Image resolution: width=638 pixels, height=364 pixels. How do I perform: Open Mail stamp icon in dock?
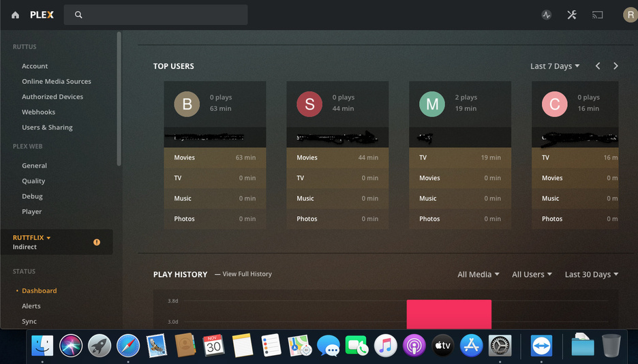pyautogui.click(x=157, y=346)
